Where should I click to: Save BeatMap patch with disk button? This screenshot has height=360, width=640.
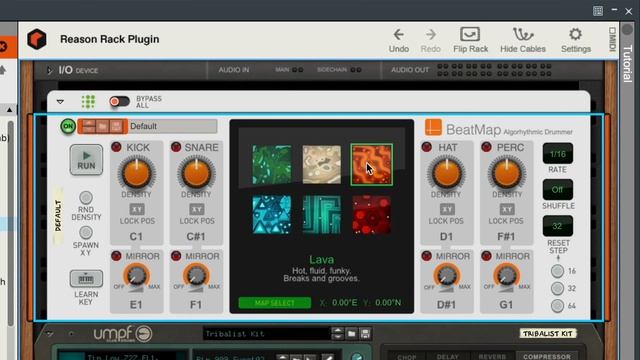point(116,126)
